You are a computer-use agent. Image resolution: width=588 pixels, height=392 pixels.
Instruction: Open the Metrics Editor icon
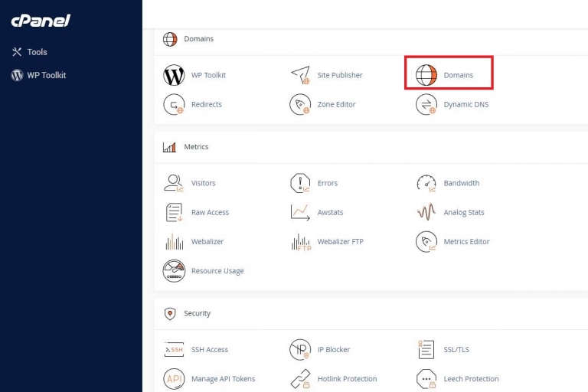tap(426, 242)
